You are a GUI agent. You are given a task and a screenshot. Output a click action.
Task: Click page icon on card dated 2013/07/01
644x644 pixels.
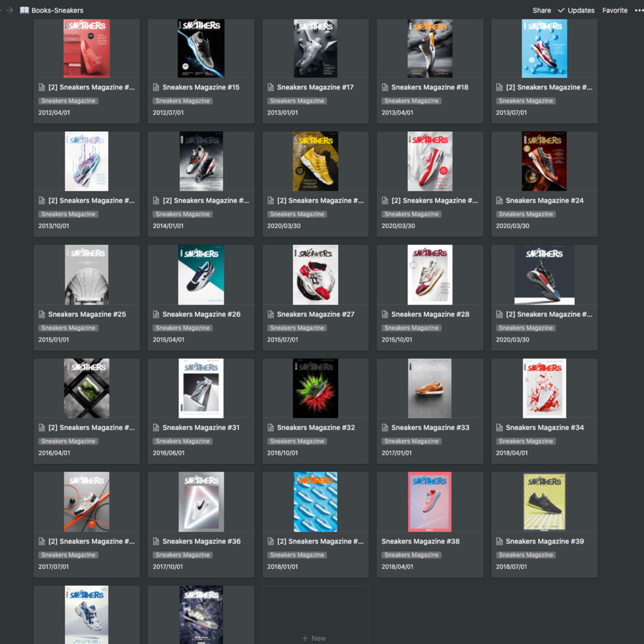pyautogui.click(x=500, y=88)
